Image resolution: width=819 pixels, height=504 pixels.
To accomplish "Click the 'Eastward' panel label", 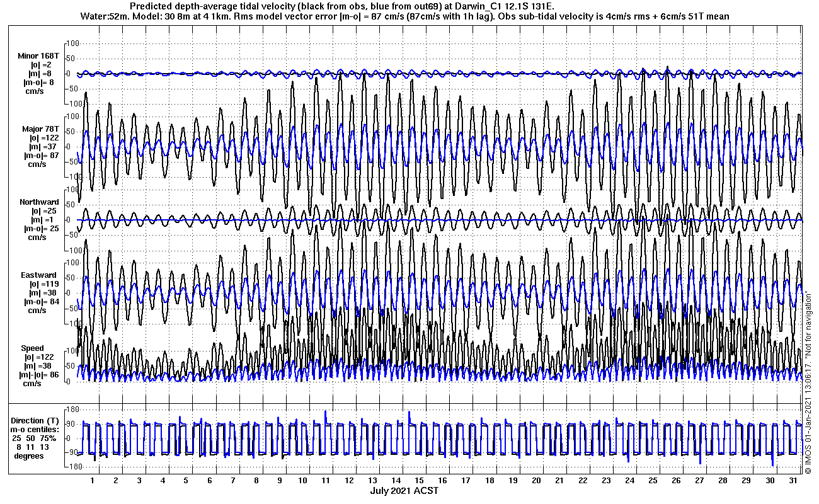I will point(39,275).
